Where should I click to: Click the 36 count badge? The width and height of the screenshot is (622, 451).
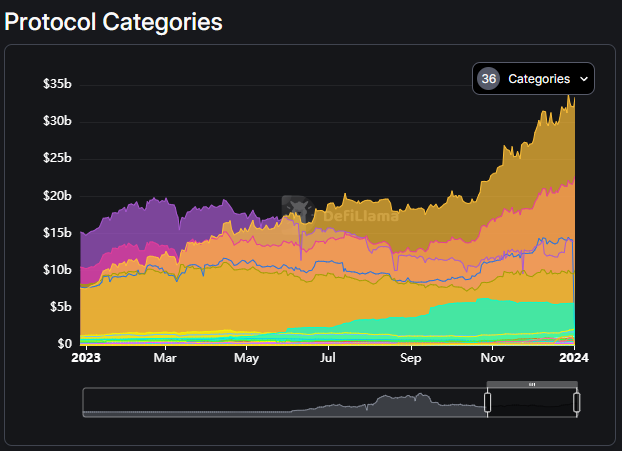click(x=488, y=79)
